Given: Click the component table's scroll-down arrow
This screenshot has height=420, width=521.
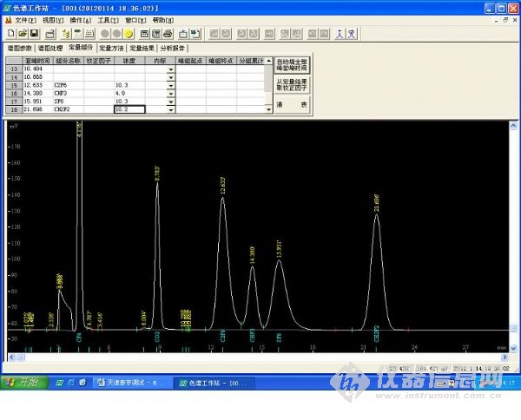Looking at the screenshot, I should coord(269,109).
